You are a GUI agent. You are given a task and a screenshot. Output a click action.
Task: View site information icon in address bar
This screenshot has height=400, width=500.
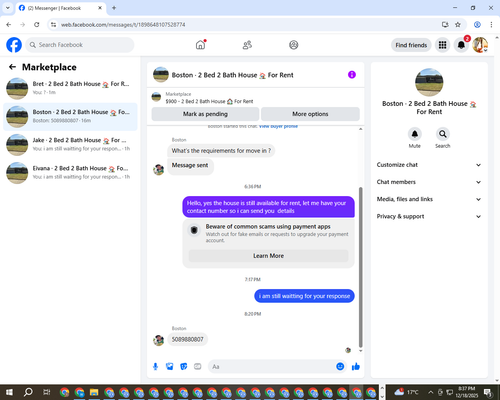pyautogui.click(x=53, y=25)
